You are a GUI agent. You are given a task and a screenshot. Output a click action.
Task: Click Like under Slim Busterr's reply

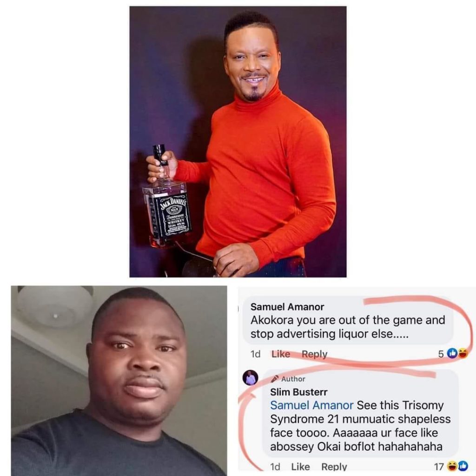301,466
